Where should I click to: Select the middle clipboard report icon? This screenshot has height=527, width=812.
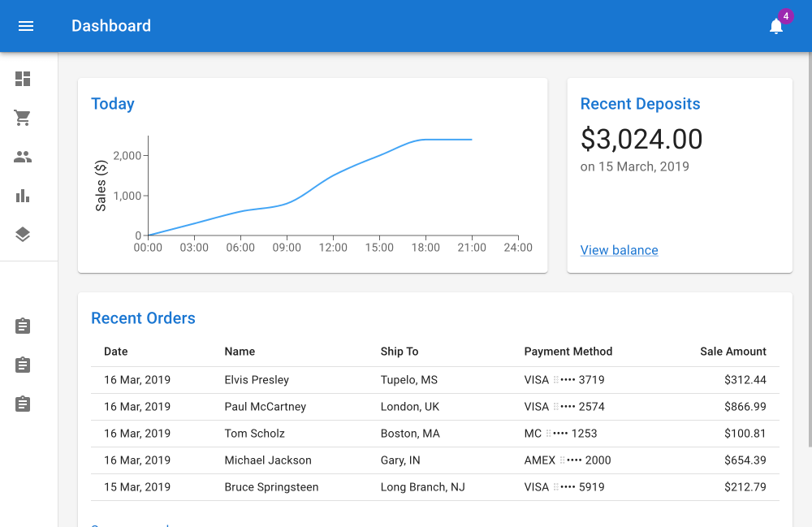point(23,365)
